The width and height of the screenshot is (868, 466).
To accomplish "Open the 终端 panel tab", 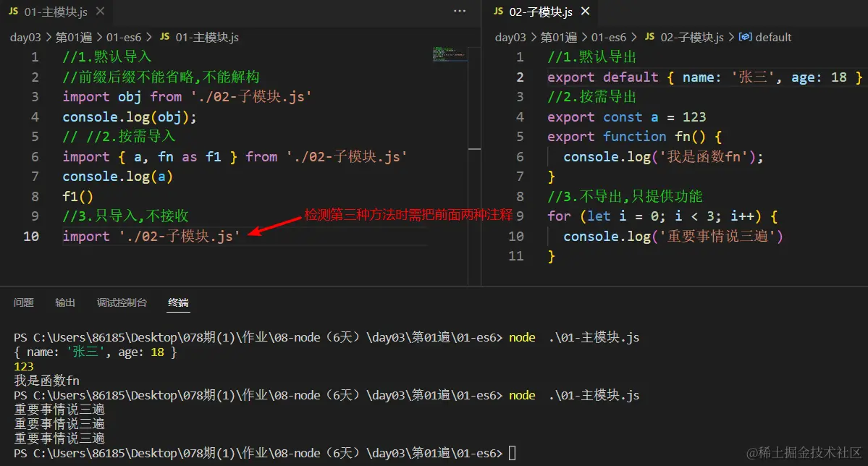I will coord(178,302).
